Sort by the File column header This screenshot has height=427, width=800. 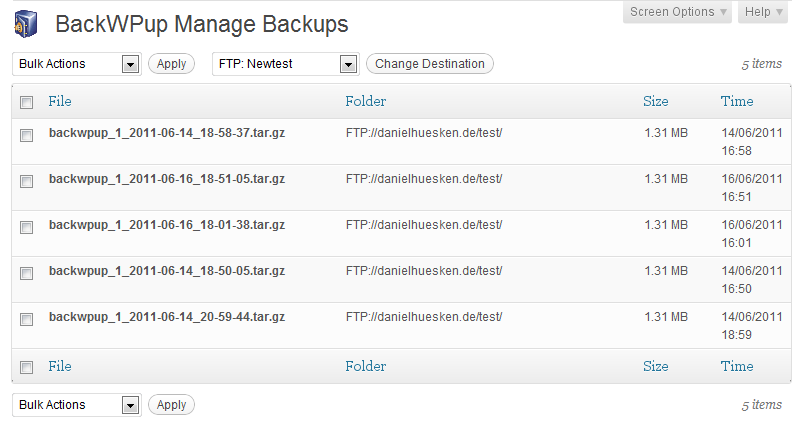[x=60, y=101]
